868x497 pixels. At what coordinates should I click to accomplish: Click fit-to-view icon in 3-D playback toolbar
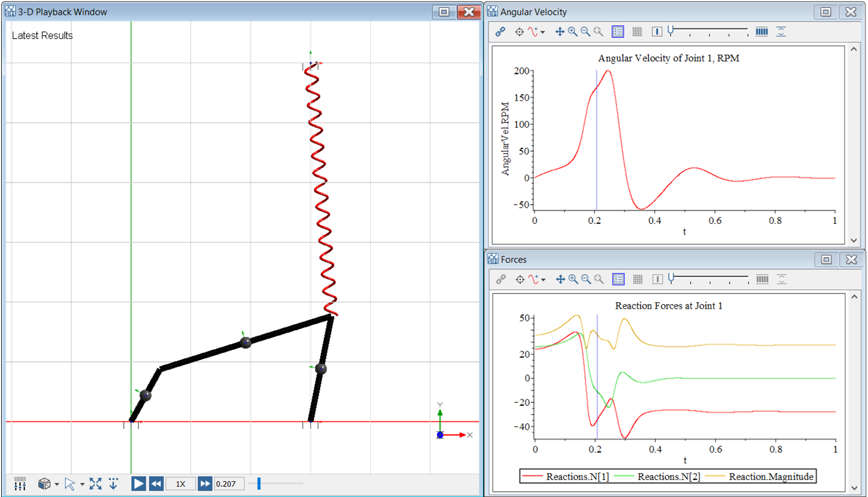click(x=96, y=484)
